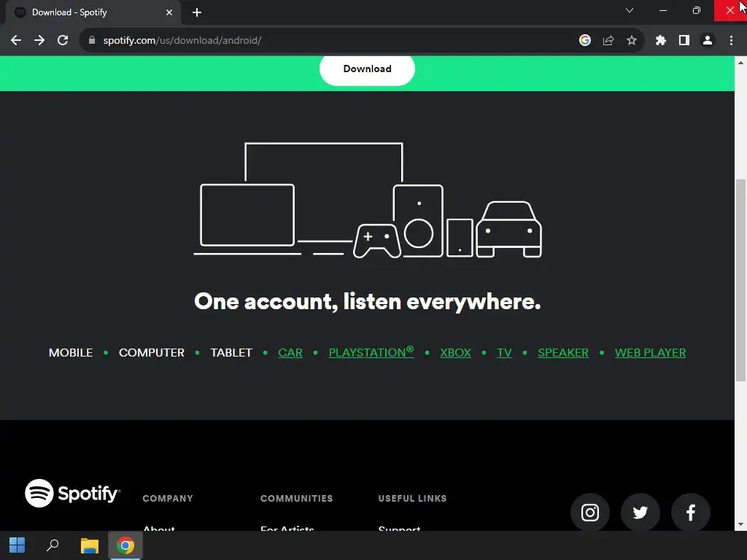Click the browser forward arrow
This screenshot has height=560, width=747.
click(x=39, y=41)
